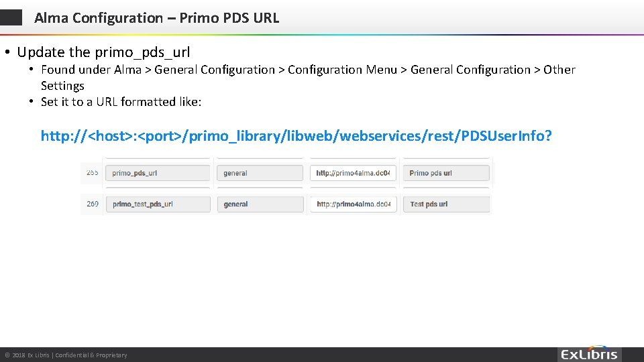This screenshot has height=362, width=644.
Task: Click the 'Set it to a URL formatted like:' text
Action: [x=121, y=102]
